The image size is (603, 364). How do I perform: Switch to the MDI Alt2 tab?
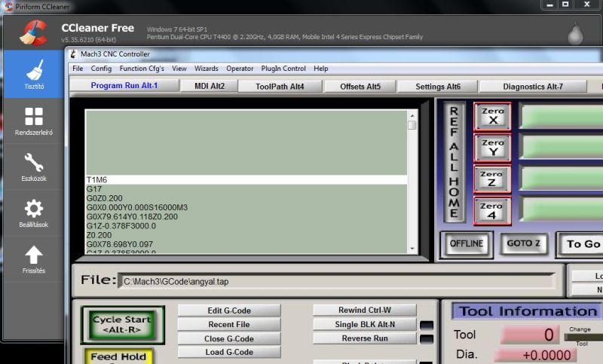click(x=204, y=86)
